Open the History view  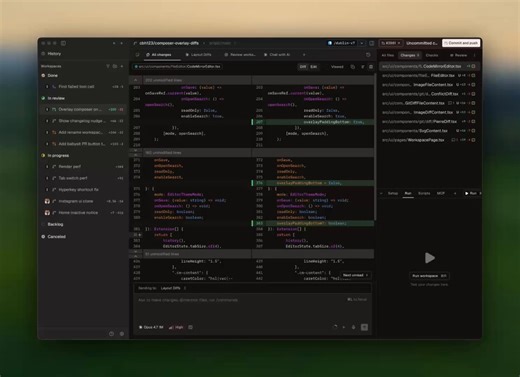(51, 54)
